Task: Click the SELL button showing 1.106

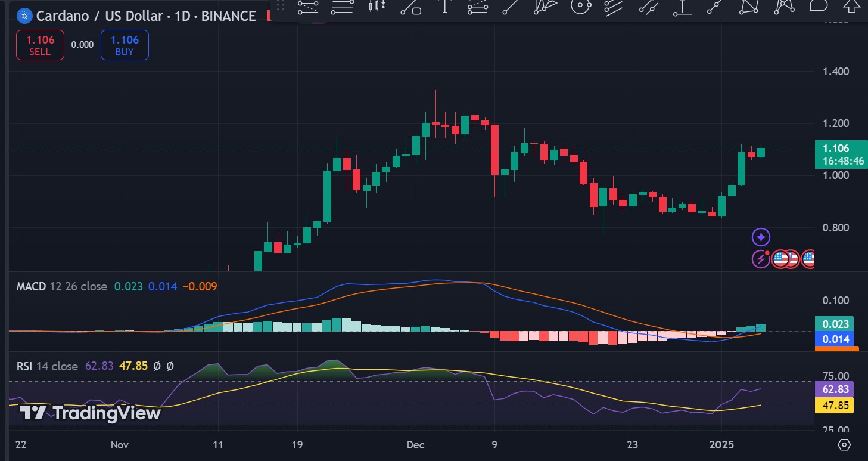Action: (39, 44)
